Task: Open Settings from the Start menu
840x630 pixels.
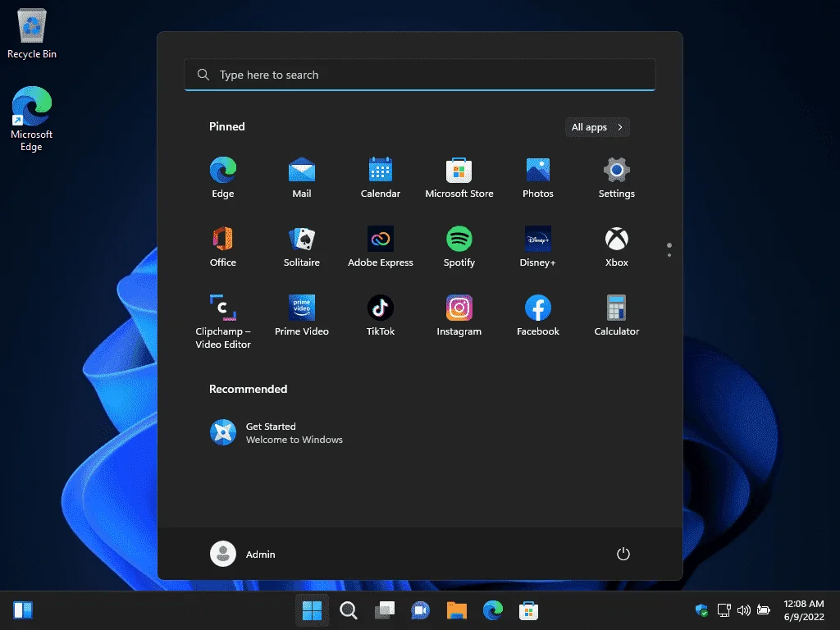Action: [617, 177]
